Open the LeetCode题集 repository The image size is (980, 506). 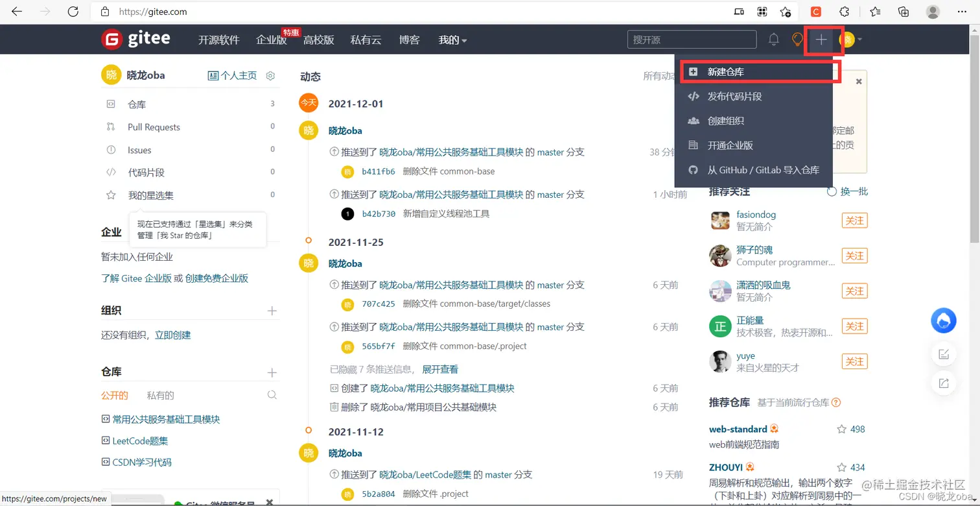coord(140,440)
